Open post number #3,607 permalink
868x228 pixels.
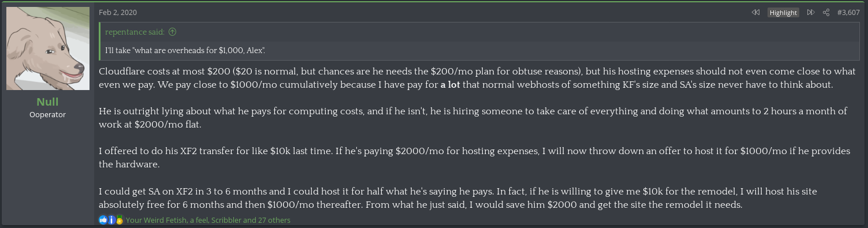click(x=848, y=12)
